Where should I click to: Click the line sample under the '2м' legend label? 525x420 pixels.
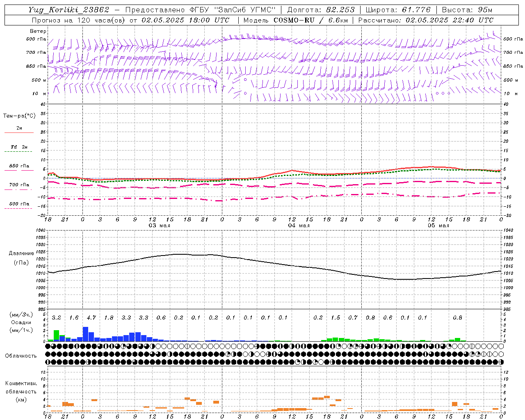click(x=18, y=133)
